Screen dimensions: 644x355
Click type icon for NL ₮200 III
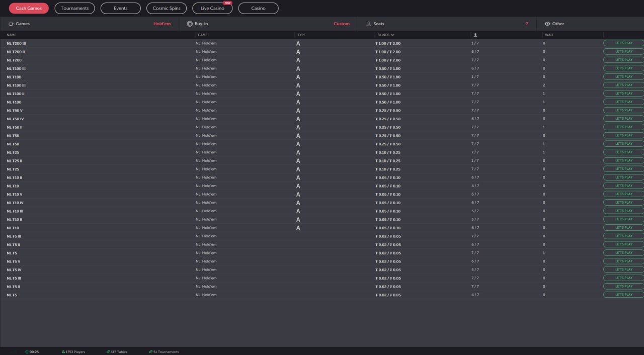[298, 44]
